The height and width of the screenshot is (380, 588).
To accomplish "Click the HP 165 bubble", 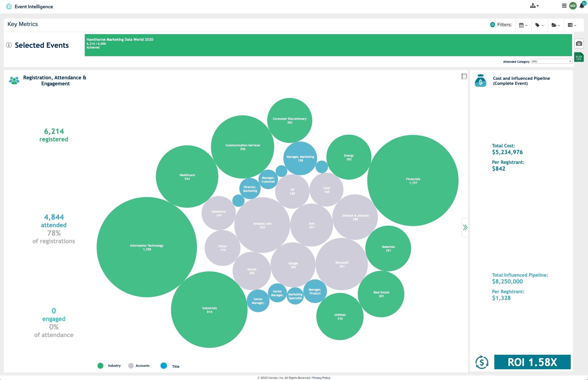I will coord(292,191).
